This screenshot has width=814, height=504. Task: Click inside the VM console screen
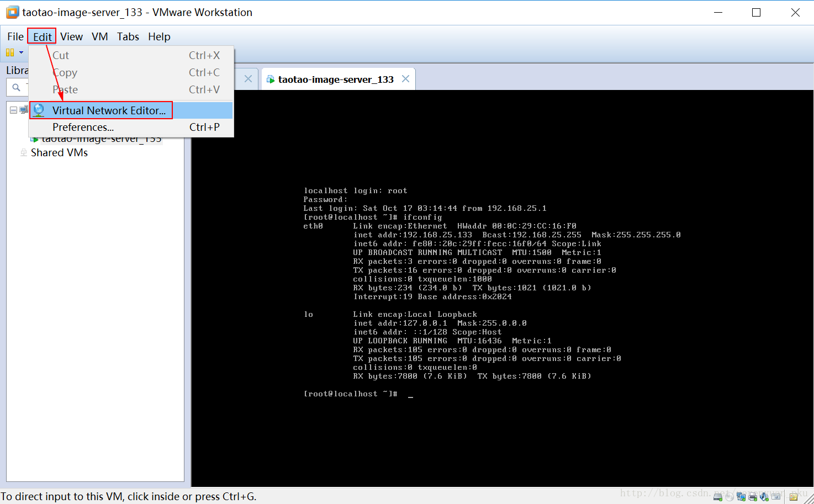(502, 288)
